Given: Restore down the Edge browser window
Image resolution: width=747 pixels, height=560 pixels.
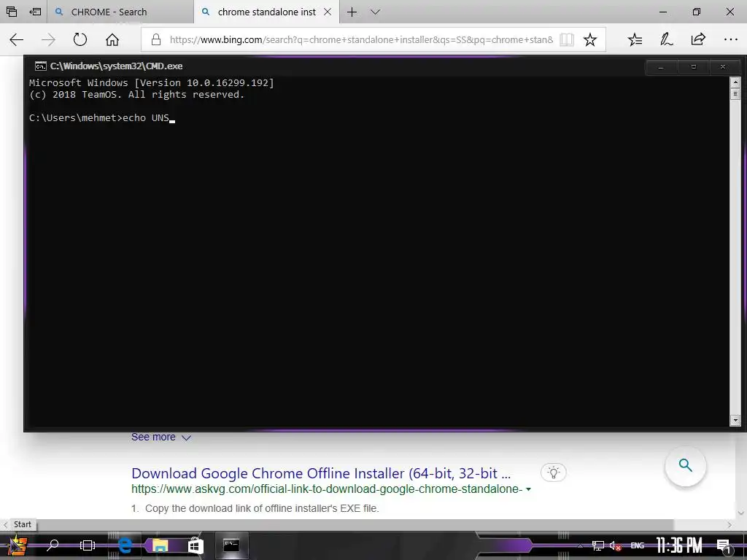Looking at the screenshot, I should 697,12.
